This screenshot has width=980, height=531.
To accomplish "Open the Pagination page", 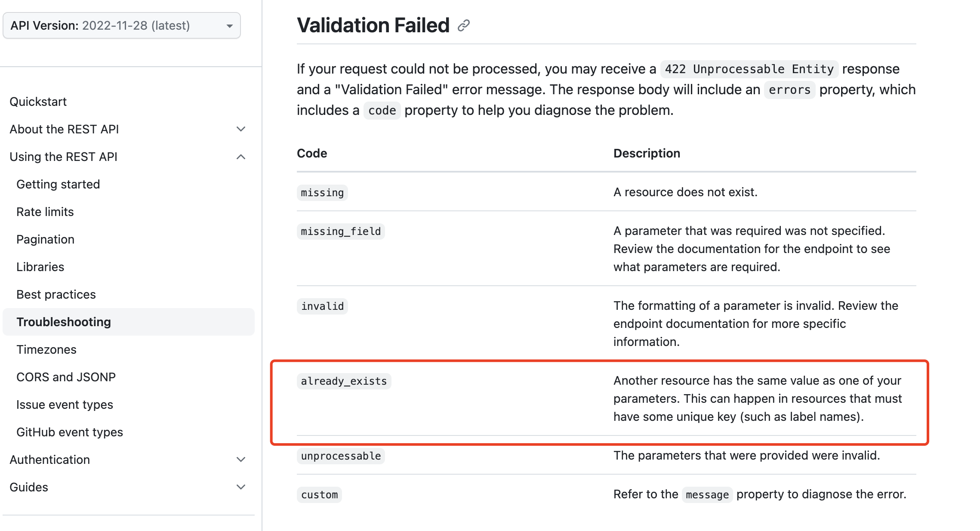I will pyautogui.click(x=45, y=239).
